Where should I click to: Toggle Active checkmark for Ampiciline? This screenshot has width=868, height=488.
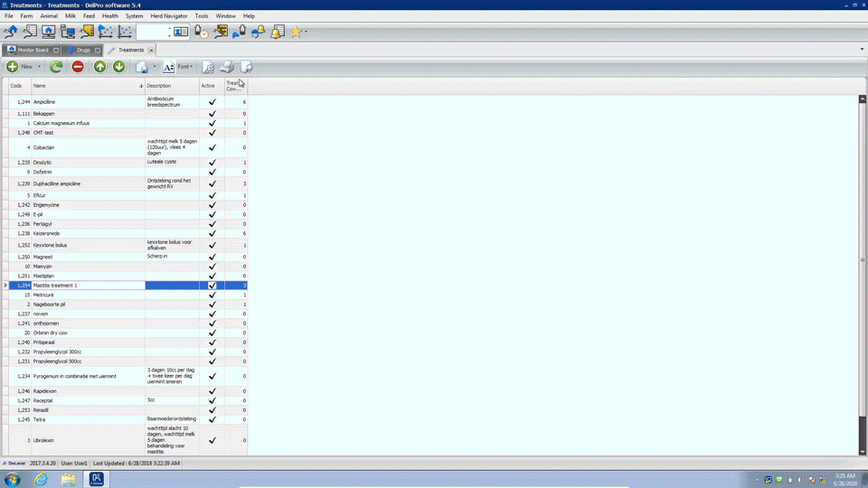tap(212, 102)
